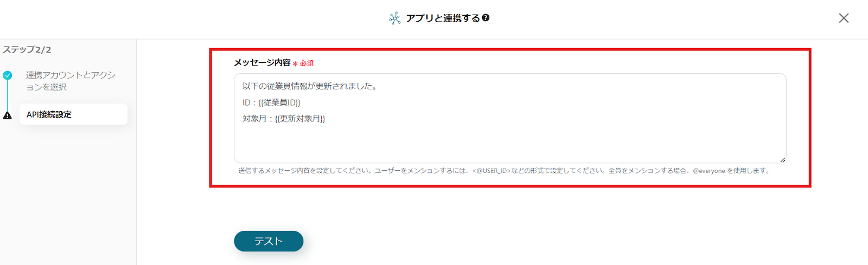
Task: Select the {{更新対象月}} variable in message
Action: [x=300, y=119]
